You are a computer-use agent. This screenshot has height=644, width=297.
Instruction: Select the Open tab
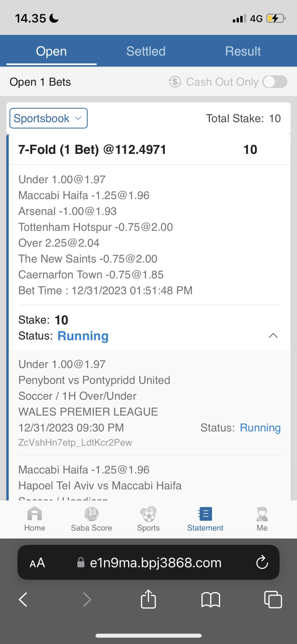[x=51, y=51]
